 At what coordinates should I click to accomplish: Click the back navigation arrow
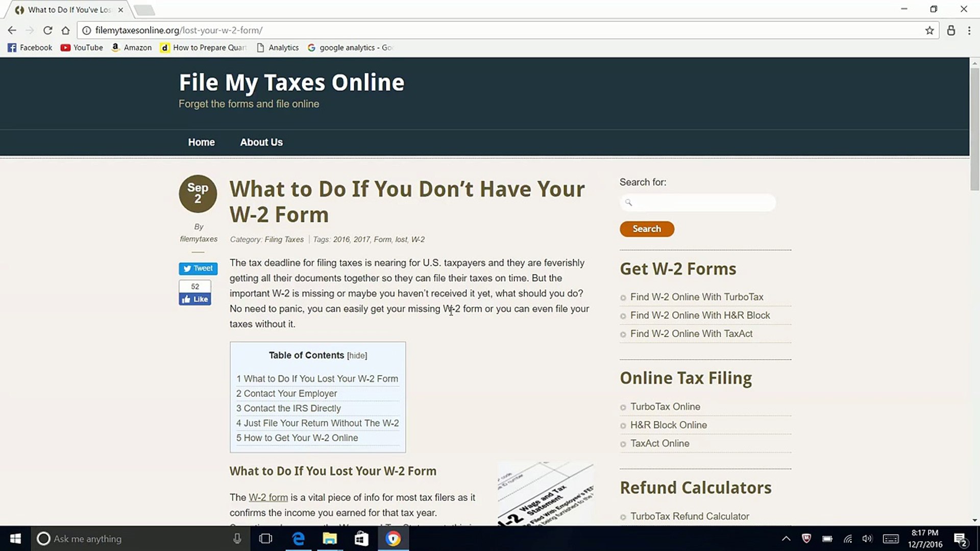(12, 30)
